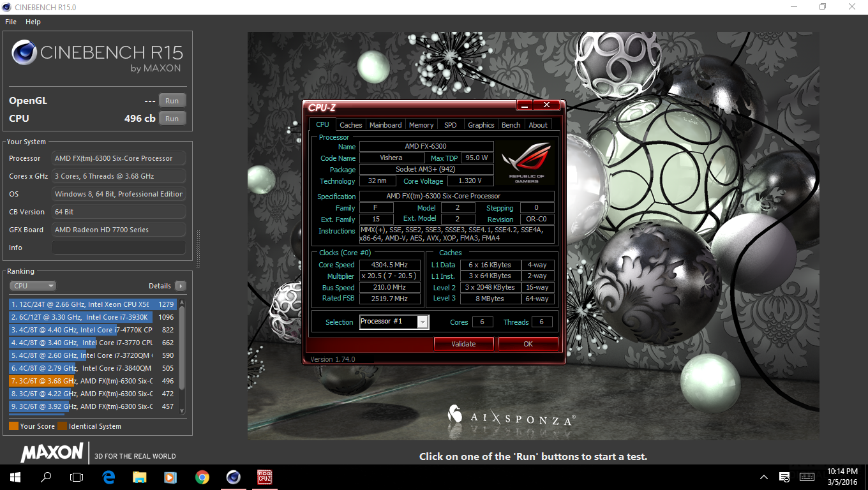868x490 pixels.
Task: Select ranking row Intel Core i7-3930K 1096
Action: coord(93,317)
